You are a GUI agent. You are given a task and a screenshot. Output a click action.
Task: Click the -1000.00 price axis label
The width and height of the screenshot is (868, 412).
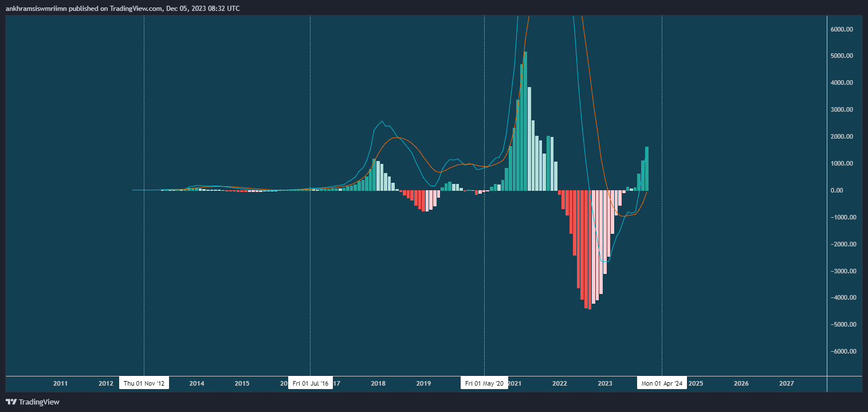point(844,218)
